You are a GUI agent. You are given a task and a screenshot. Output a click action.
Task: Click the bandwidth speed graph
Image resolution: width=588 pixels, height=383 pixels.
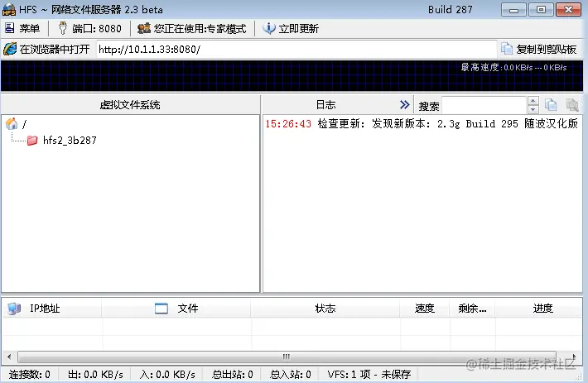292,76
